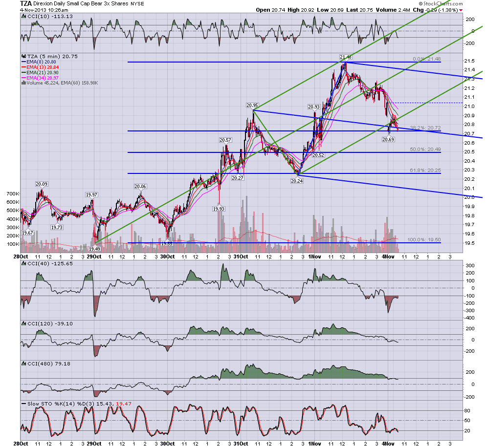Viewport: 487px width, 448px height.
Task: Click the line icon before Slow STO
Action: (23, 404)
